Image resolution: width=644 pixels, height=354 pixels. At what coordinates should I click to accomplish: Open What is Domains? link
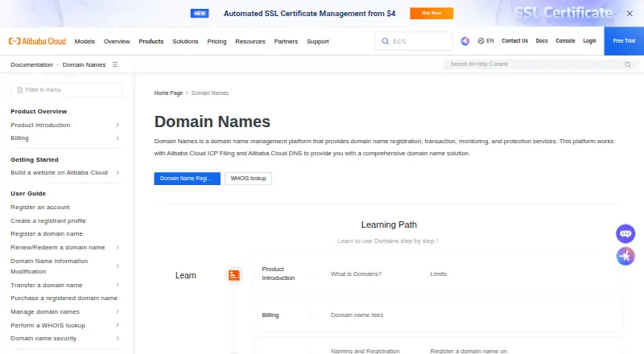(356, 274)
